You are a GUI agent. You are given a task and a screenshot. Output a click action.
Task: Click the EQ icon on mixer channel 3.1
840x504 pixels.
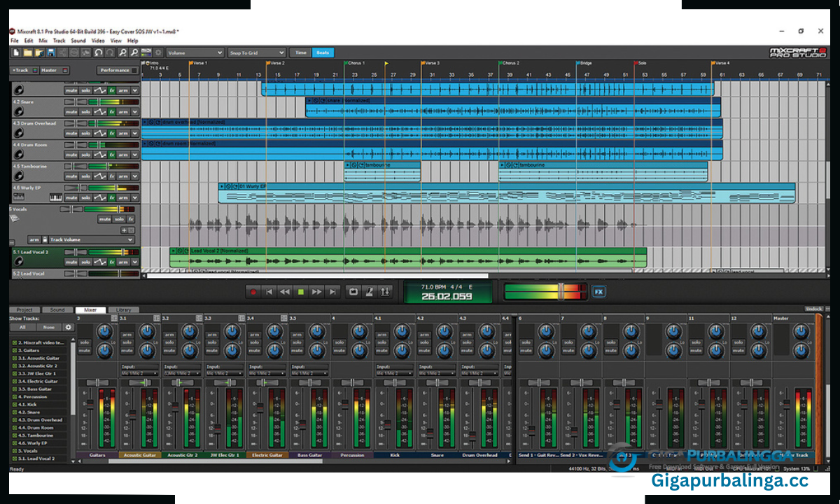[156, 318]
